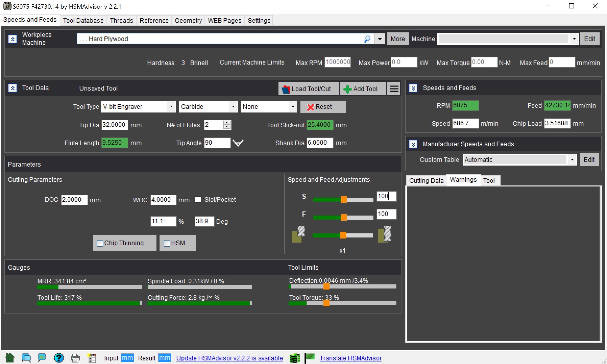Click the S speed adjustment slider handle
The image size is (607, 364).
pos(344,199)
